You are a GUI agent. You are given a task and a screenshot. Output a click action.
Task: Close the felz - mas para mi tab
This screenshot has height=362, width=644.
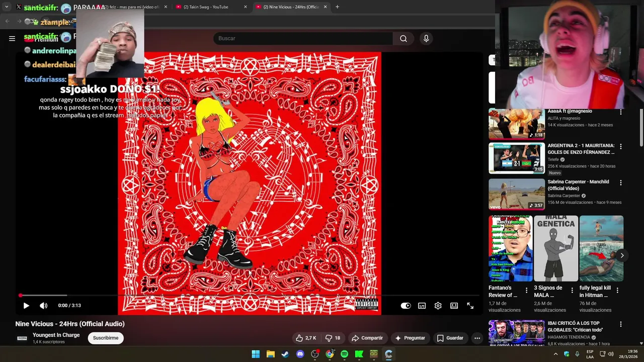tap(166, 7)
